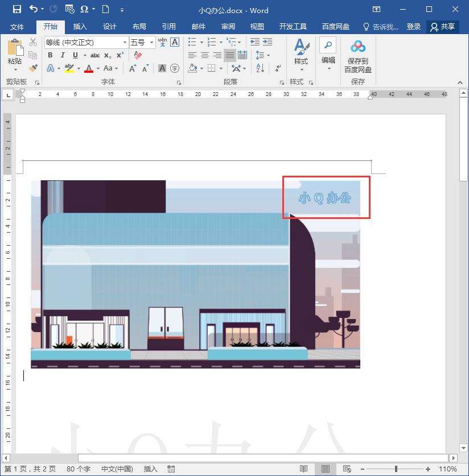Activate the Format Painter brush
This screenshot has height=476, width=469.
click(x=33, y=68)
